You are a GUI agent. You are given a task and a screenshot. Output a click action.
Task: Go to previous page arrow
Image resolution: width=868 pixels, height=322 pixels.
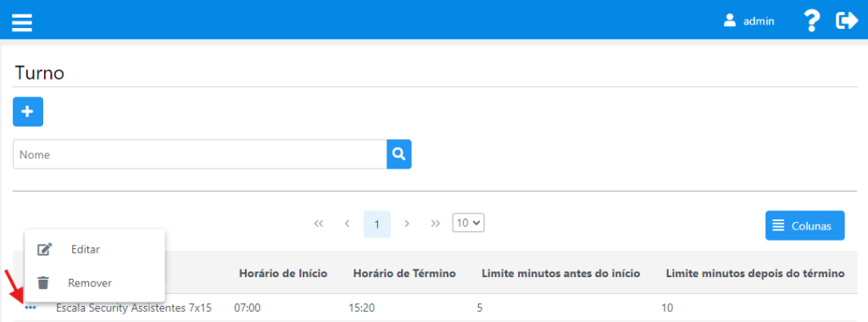[x=347, y=224]
